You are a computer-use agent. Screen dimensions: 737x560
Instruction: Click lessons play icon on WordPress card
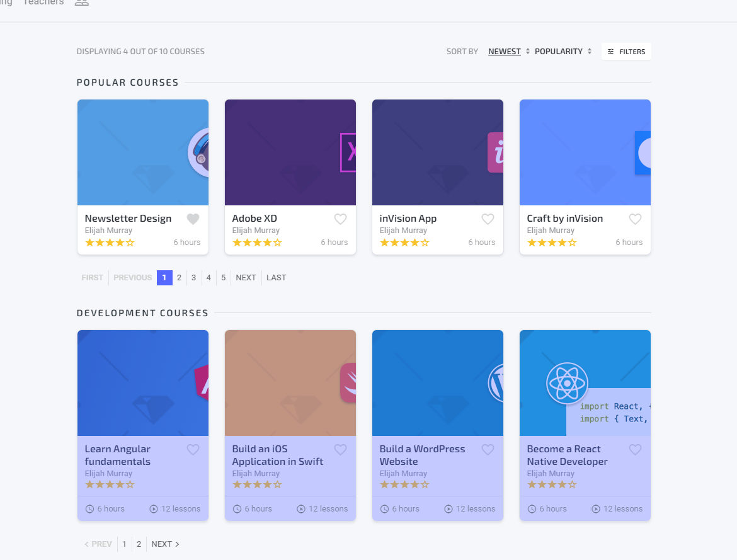448,509
